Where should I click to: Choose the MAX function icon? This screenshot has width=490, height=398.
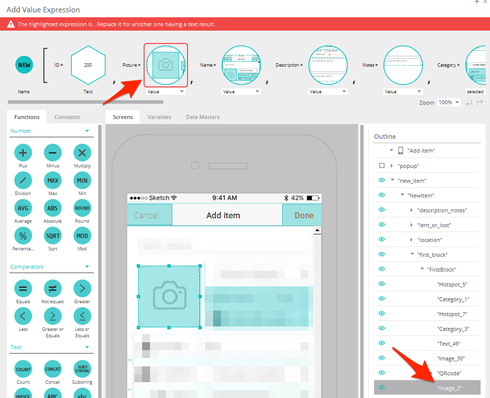click(53, 181)
